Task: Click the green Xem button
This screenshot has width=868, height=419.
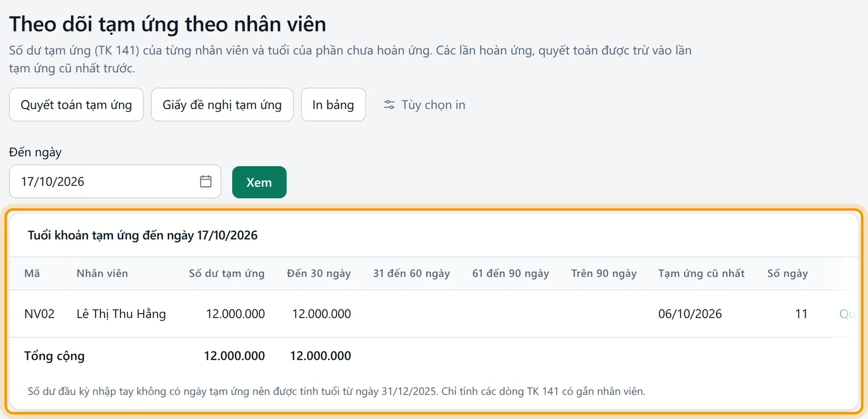Action: (259, 182)
